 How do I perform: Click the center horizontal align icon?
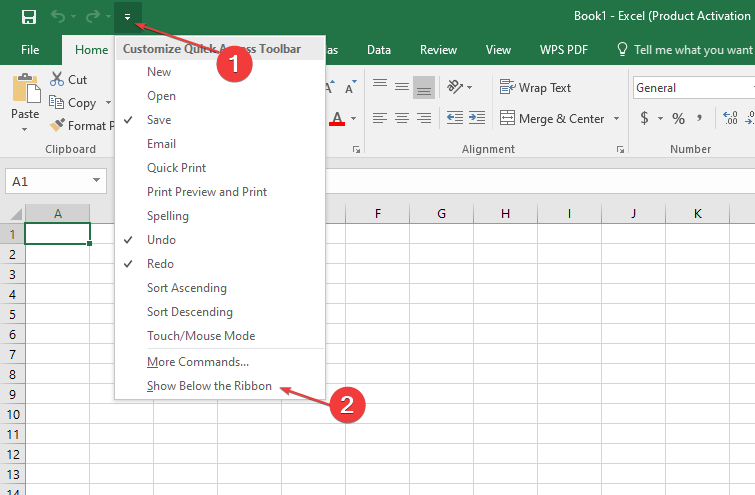401,118
